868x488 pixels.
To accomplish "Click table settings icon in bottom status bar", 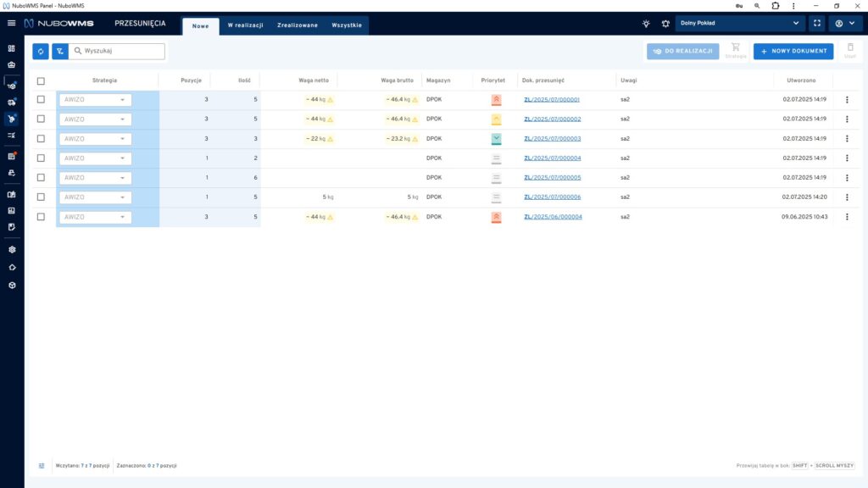I will [x=42, y=465].
